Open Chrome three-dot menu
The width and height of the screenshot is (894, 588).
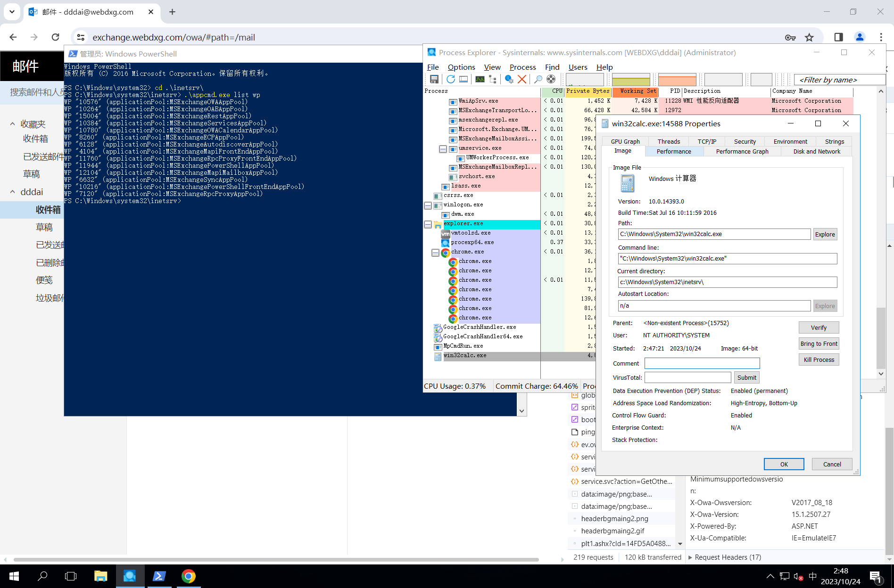point(881,37)
